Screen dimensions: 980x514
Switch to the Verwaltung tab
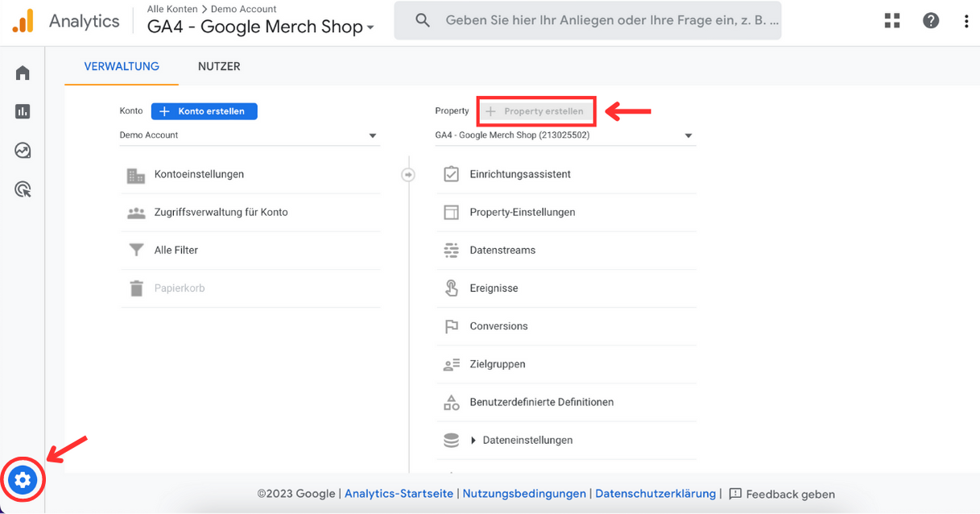click(x=122, y=67)
